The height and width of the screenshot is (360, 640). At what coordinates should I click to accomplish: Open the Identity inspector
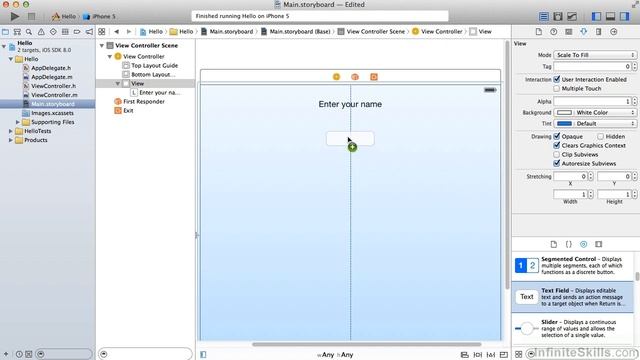(x=569, y=31)
